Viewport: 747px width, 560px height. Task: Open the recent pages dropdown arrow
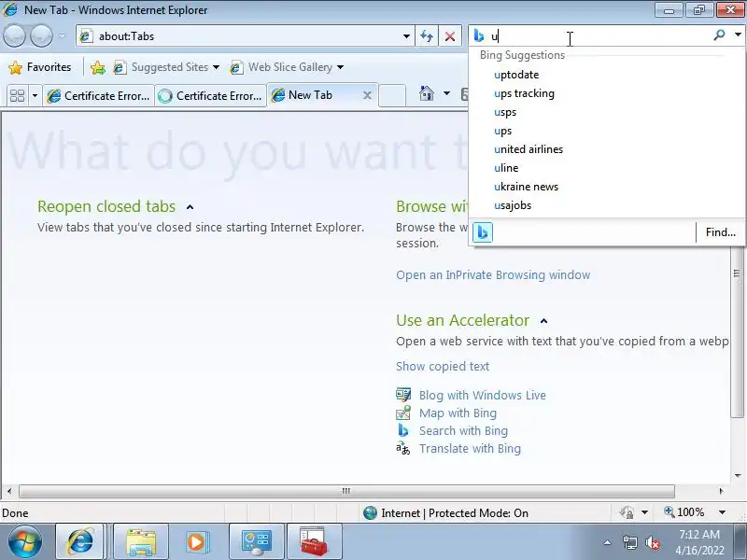(62, 36)
